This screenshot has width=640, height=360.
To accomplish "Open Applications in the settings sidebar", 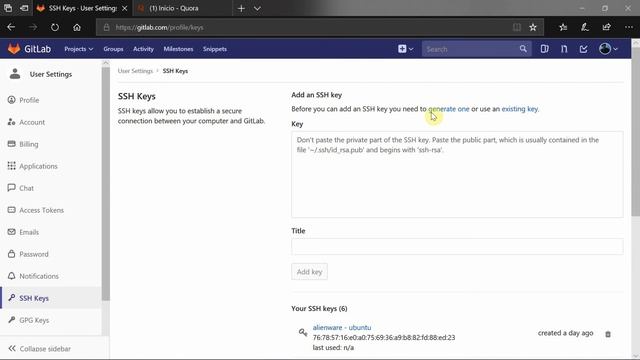I will click(38, 166).
